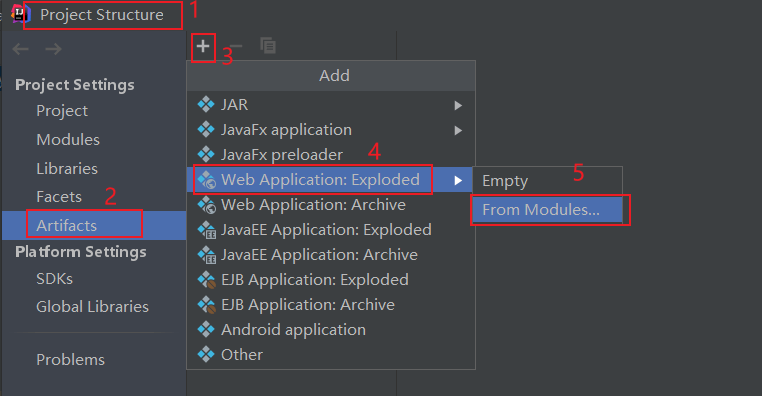
Task: Pick JavaEE Application: Exploded
Action: tap(330, 230)
